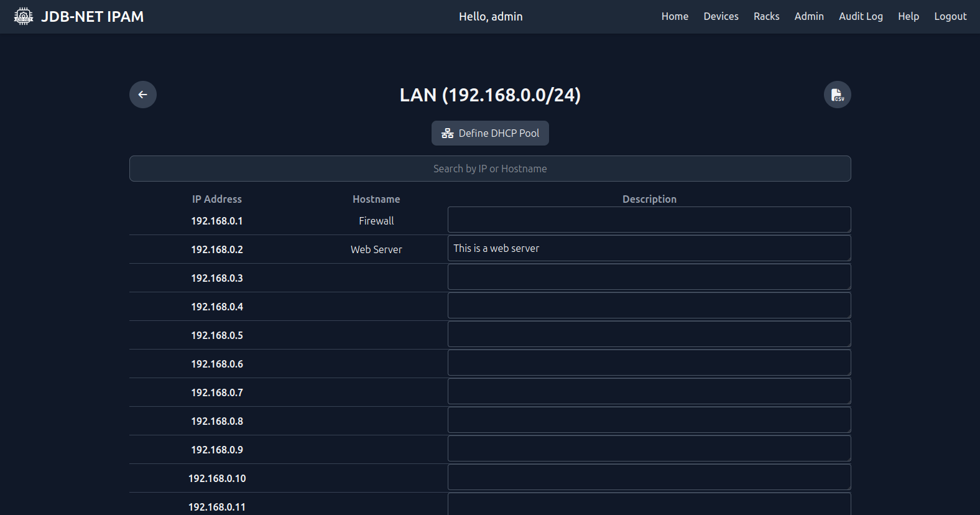Open the Racks page

[x=767, y=16]
